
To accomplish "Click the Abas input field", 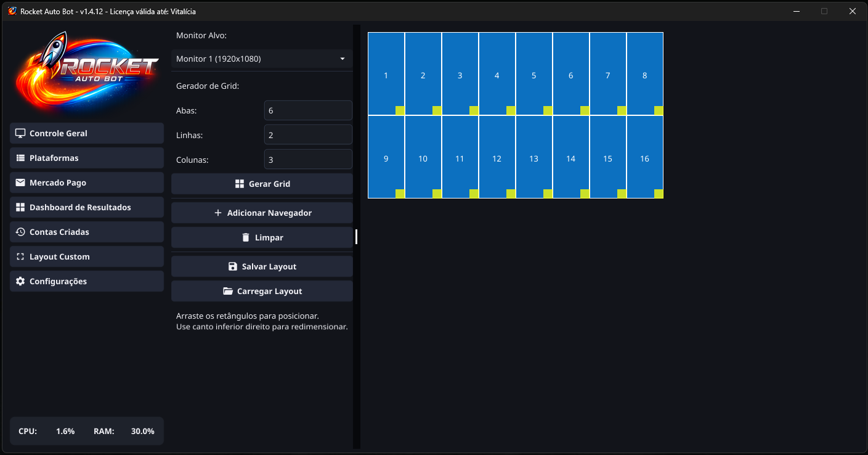I will pos(308,110).
